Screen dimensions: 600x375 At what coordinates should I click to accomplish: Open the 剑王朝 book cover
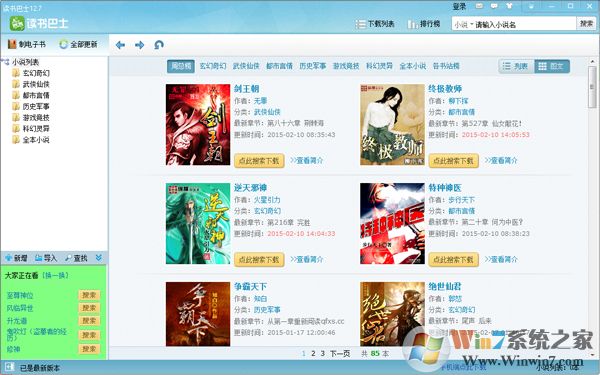[x=198, y=125]
